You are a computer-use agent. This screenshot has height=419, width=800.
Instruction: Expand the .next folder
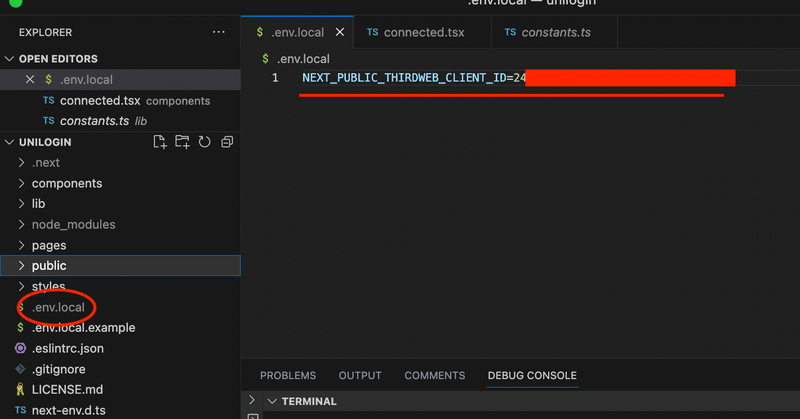pyautogui.click(x=21, y=162)
